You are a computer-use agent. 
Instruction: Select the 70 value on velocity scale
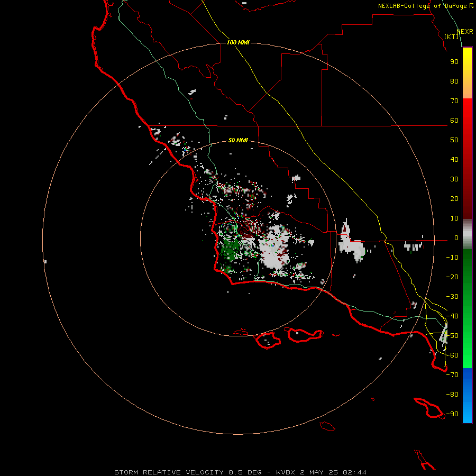click(454, 101)
